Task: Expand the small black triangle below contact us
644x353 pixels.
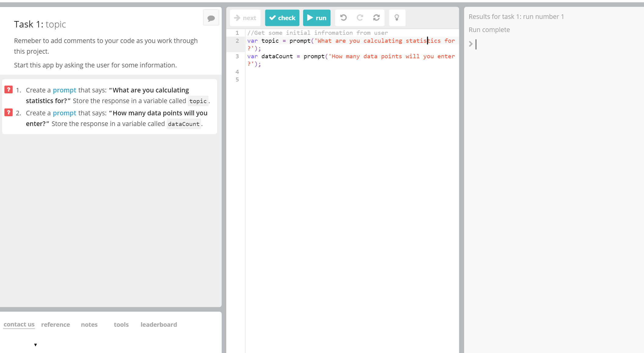Action: tap(35, 345)
